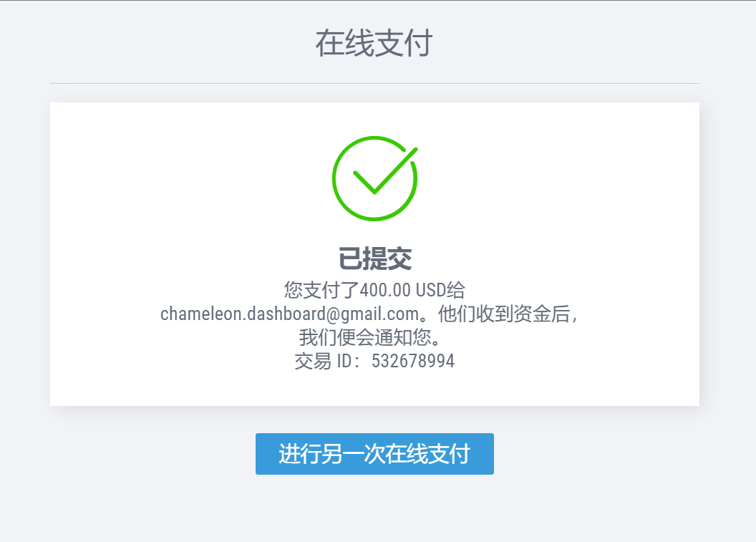The width and height of the screenshot is (756, 542).
Task: Click the transaction number 532678994
Action: click(x=413, y=361)
